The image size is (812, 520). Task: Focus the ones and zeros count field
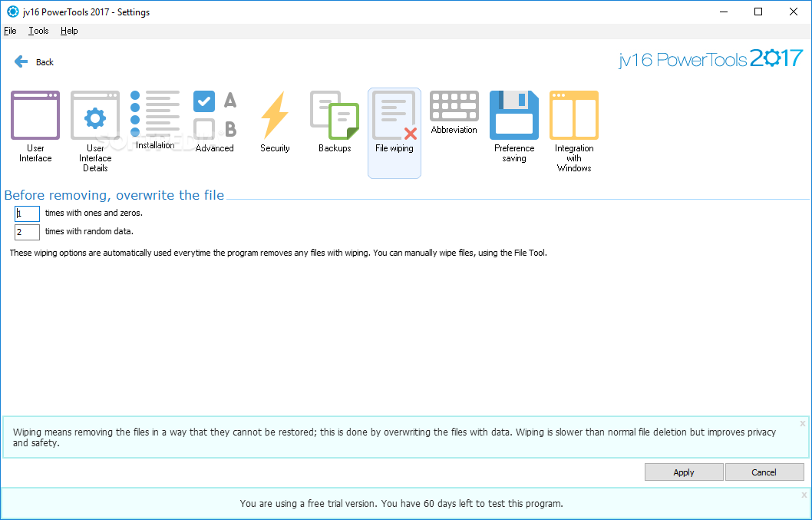tap(27, 214)
